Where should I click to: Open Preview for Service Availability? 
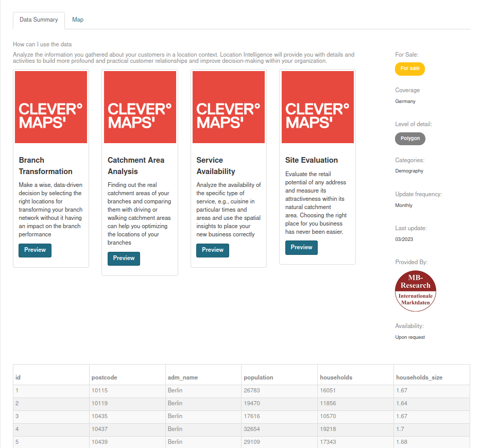pos(212,250)
